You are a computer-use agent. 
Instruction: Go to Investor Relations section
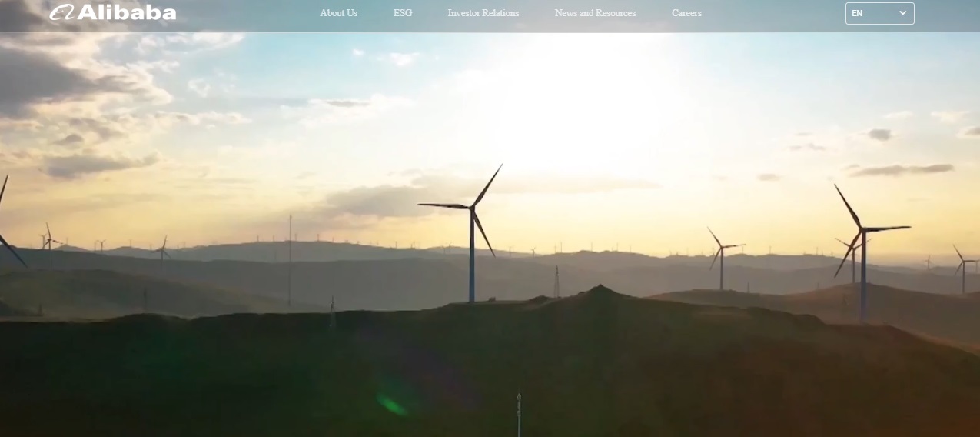pyautogui.click(x=483, y=13)
